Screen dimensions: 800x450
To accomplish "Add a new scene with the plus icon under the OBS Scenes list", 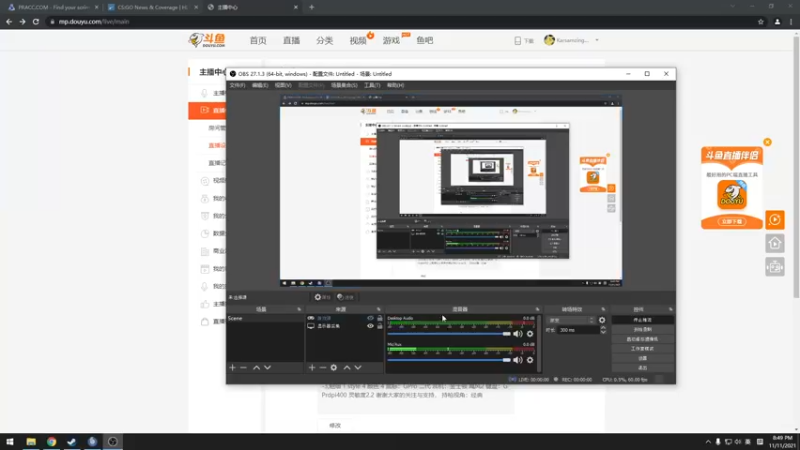I will 233,367.
